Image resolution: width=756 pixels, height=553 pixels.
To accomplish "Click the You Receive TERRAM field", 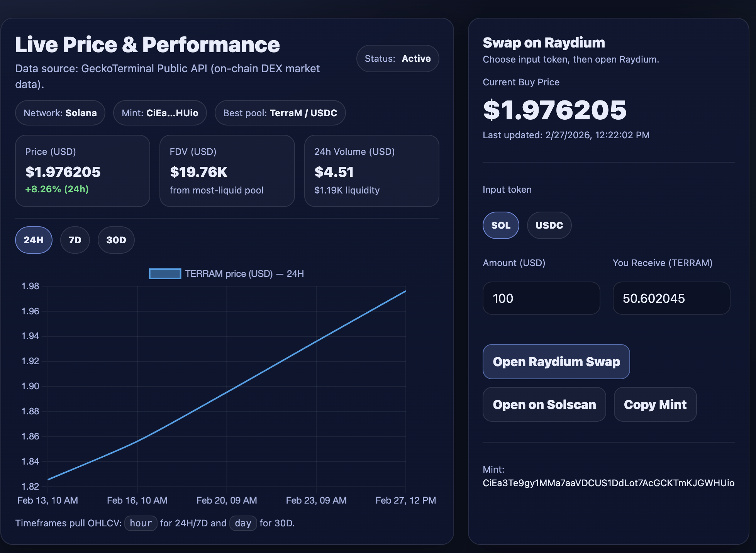I will click(671, 298).
